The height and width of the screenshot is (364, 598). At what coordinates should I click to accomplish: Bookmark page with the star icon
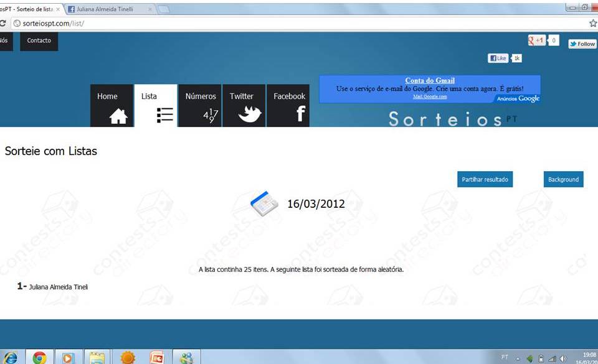click(593, 24)
